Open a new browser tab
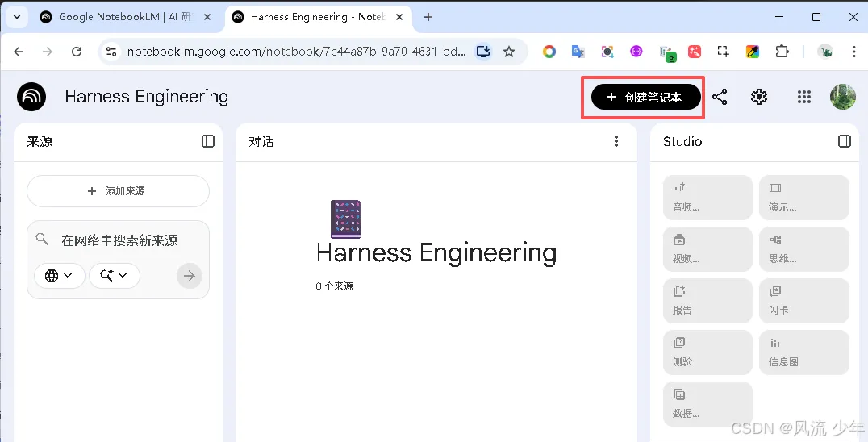868x442 pixels. coord(428,17)
